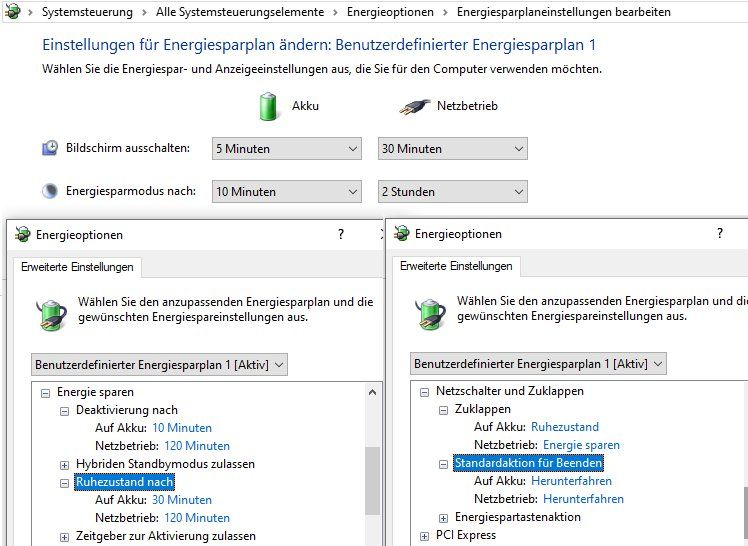Viewport: 748px width, 546px height.
Task: Change Ruhezustand nach Akku value 30 Minuten
Action: pyautogui.click(x=182, y=500)
